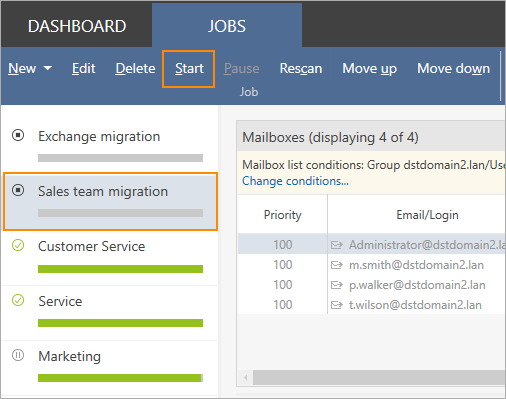
Task: Move the job down
Action: pos(453,68)
